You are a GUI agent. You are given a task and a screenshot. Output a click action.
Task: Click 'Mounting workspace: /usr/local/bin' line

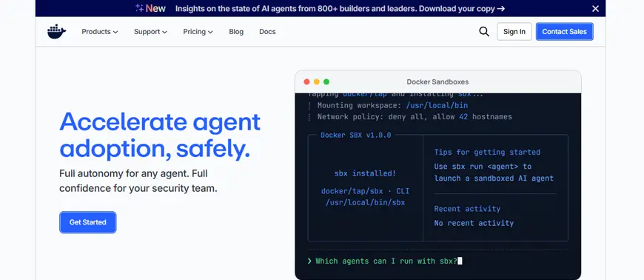pos(392,106)
